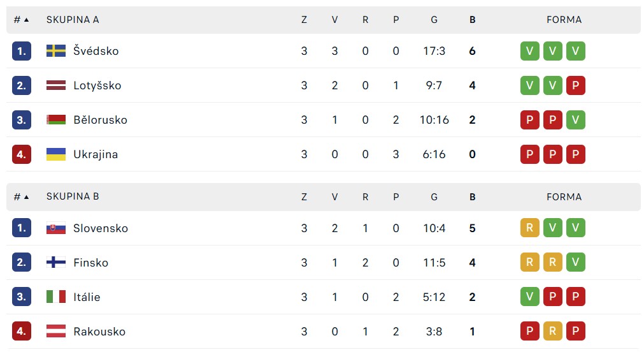Click the Ukraine flag icon

click(56, 154)
